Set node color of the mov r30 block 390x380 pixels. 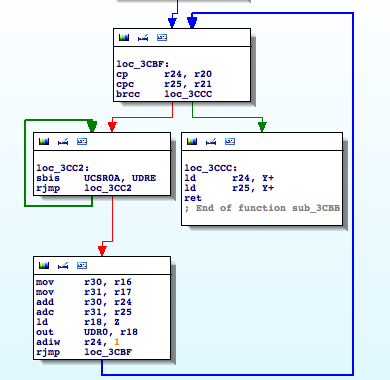pos(44,265)
